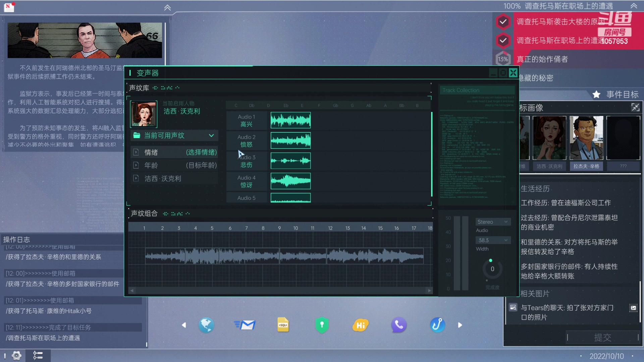Open the mail app in dock
The image size is (644, 362).
point(245,325)
